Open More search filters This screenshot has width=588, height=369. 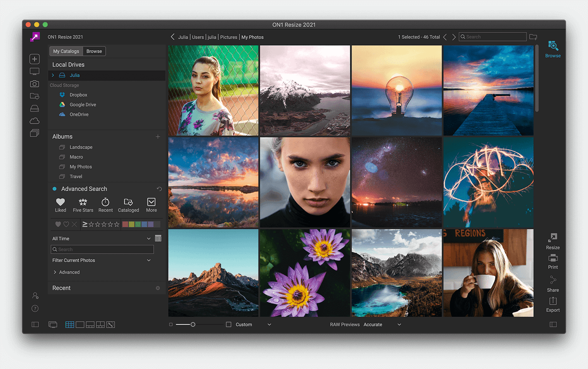[152, 205]
